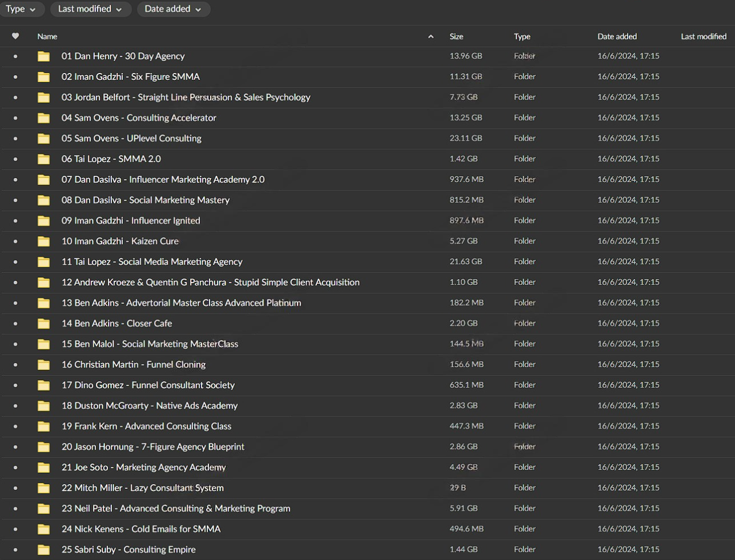
Task: Click folder icon for 22 Mitch Miller
Action: point(44,488)
